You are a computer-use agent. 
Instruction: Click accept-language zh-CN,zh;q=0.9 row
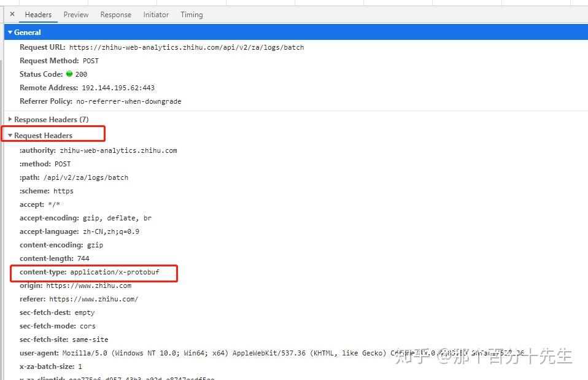80,231
